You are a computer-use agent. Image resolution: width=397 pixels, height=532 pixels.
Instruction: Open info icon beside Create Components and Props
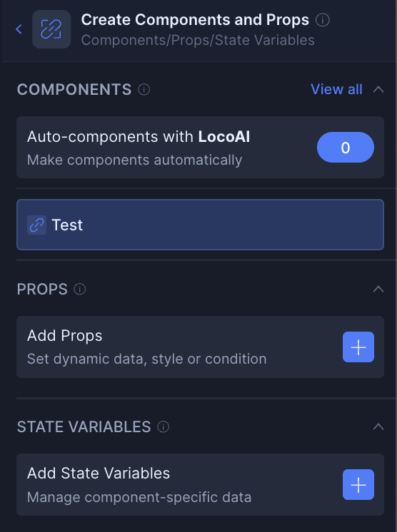pyautogui.click(x=322, y=20)
